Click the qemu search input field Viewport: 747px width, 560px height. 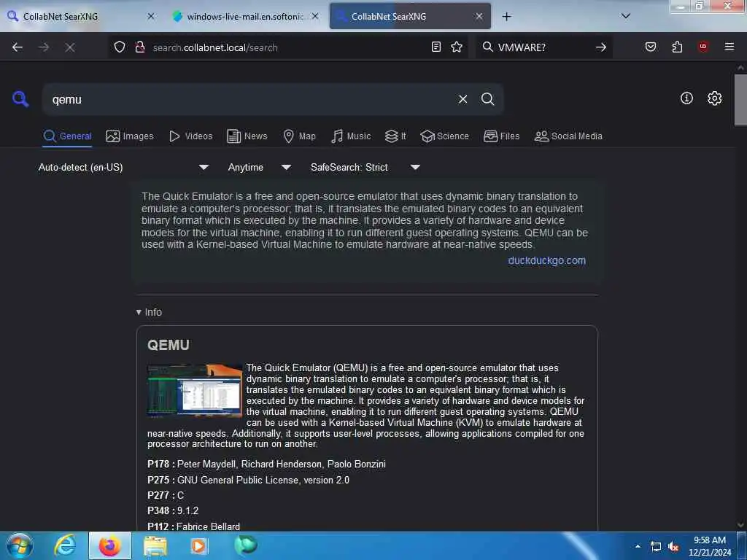[248, 99]
